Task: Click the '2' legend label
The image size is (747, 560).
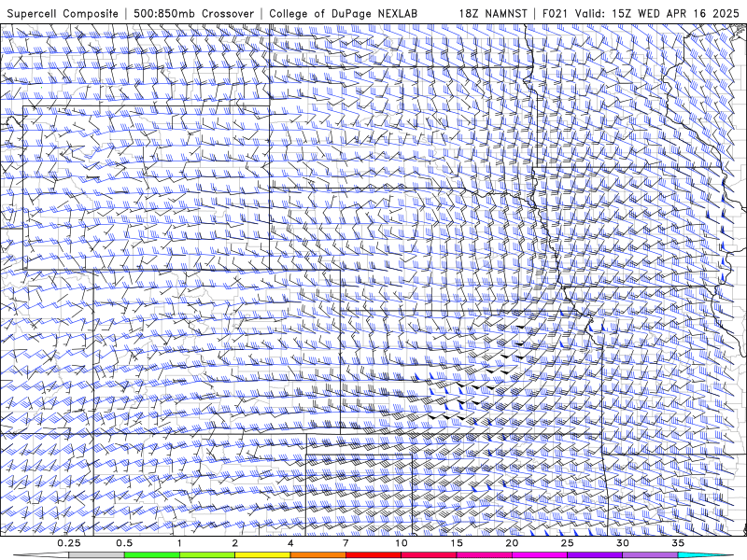Action: click(x=235, y=543)
